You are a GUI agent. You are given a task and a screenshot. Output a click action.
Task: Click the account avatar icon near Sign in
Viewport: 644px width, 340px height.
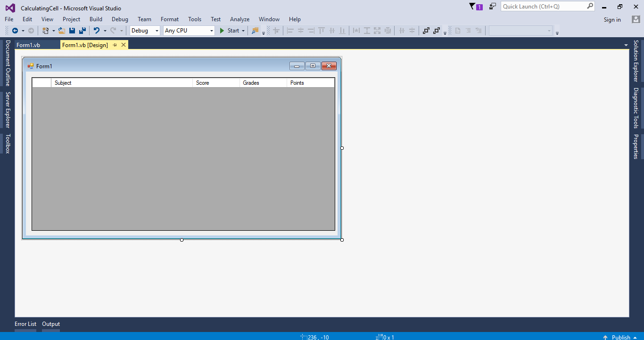(636, 19)
